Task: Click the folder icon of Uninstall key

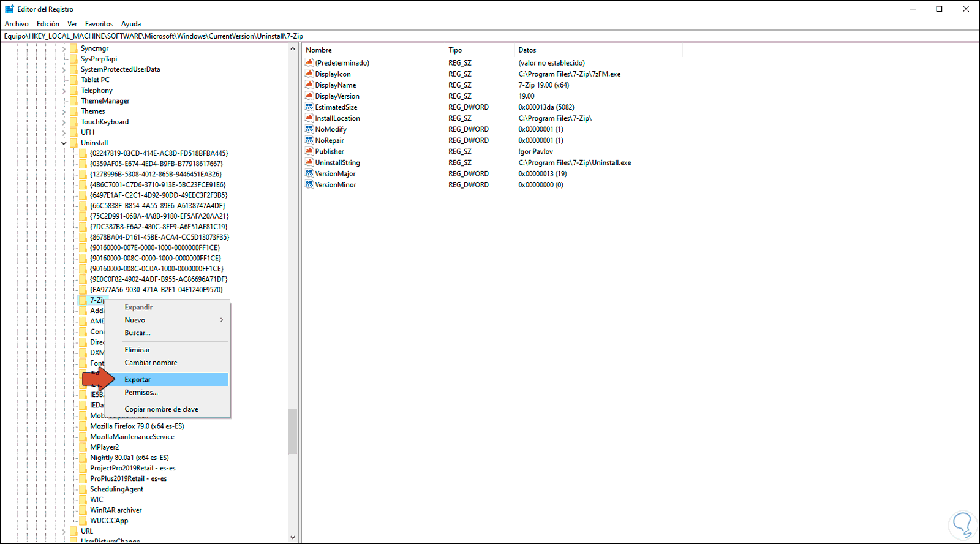Action: pyautogui.click(x=73, y=143)
